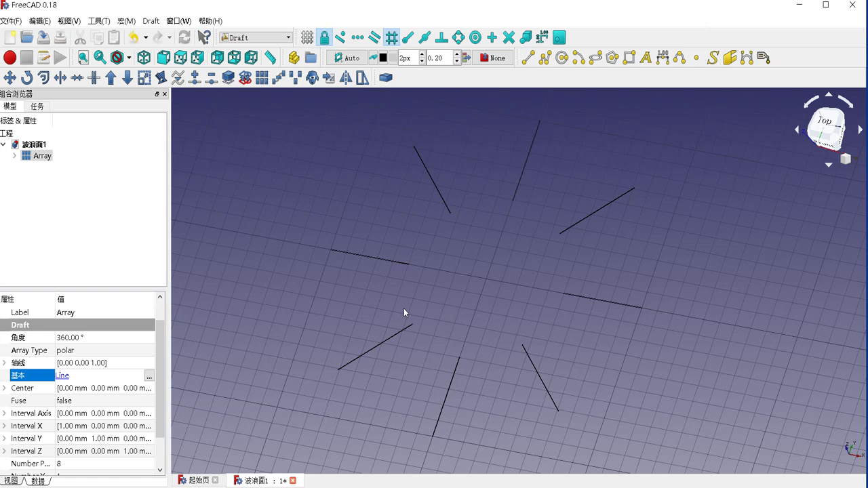Open the Draft menu
This screenshot has height=488, width=868.
tap(151, 21)
